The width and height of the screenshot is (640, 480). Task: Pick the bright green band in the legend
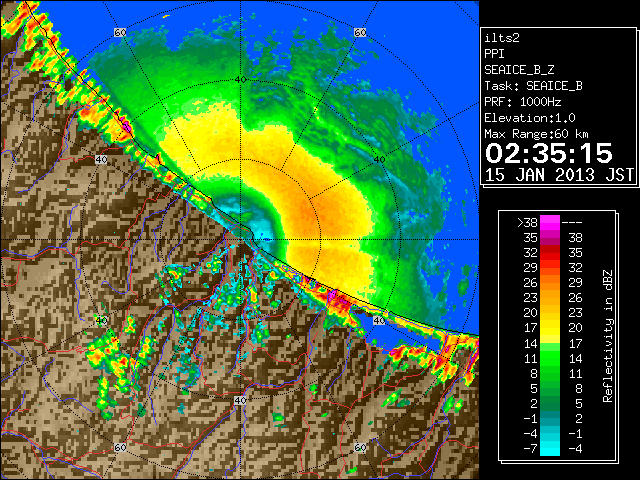coord(550,358)
